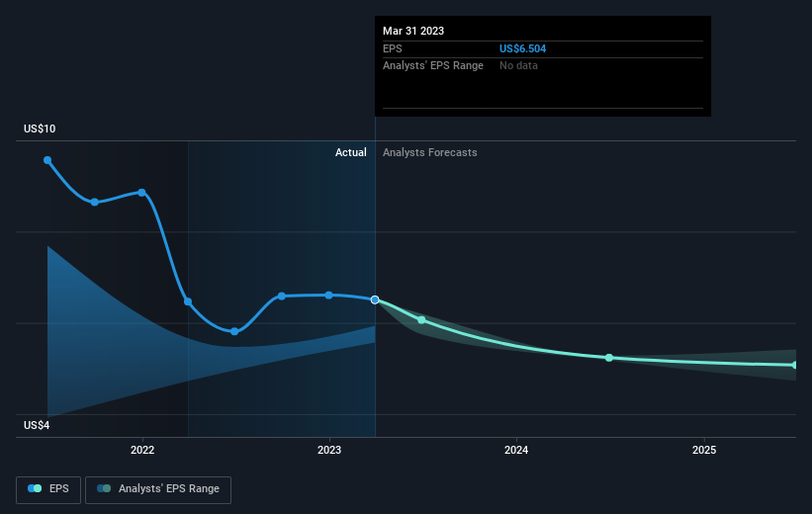812x514 pixels.
Task: Click the forecast data point in mid-2024
Action: (609, 358)
